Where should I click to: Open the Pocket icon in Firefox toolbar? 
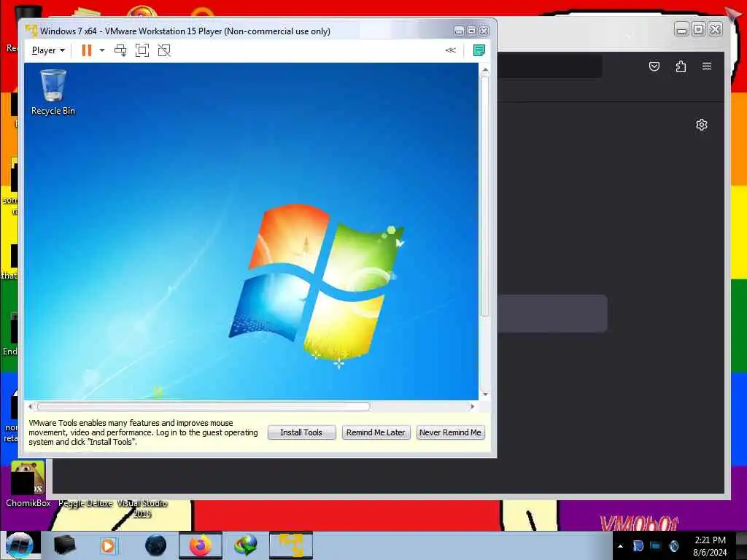pyautogui.click(x=654, y=66)
